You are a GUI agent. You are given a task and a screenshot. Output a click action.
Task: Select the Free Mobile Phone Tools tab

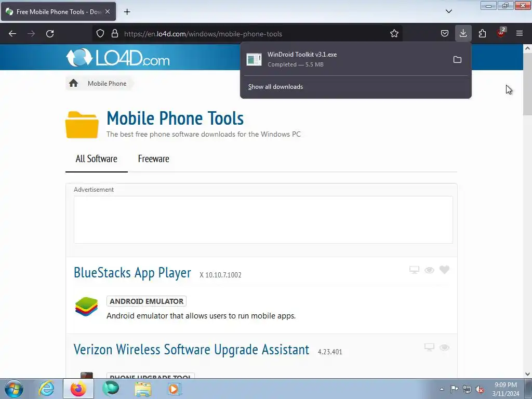(58, 11)
